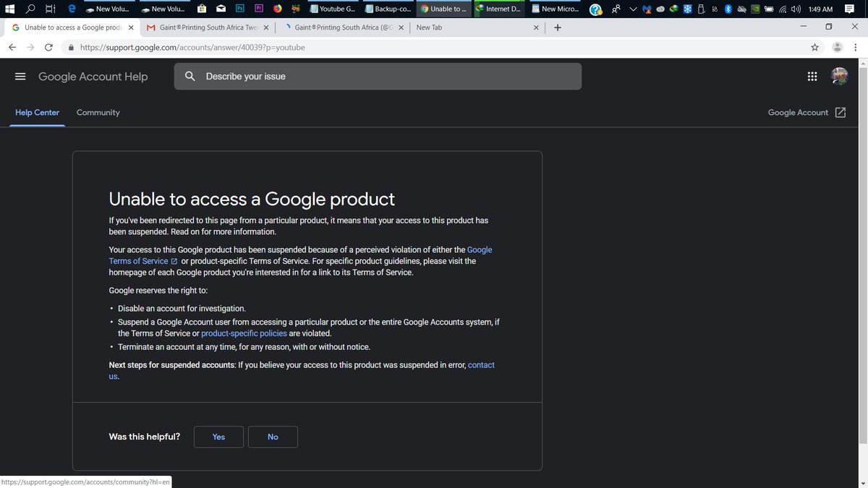Go back using browser back arrow
868x488 pixels.
[12, 47]
